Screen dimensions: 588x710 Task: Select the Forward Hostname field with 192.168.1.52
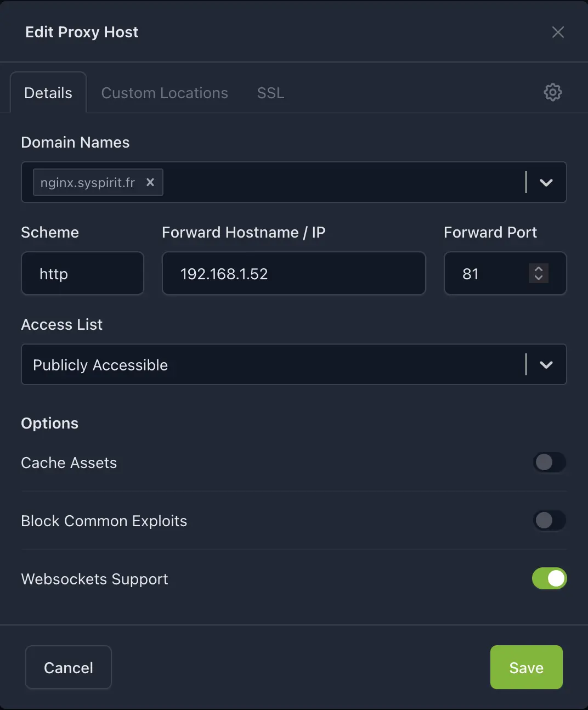tap(294, 273)
